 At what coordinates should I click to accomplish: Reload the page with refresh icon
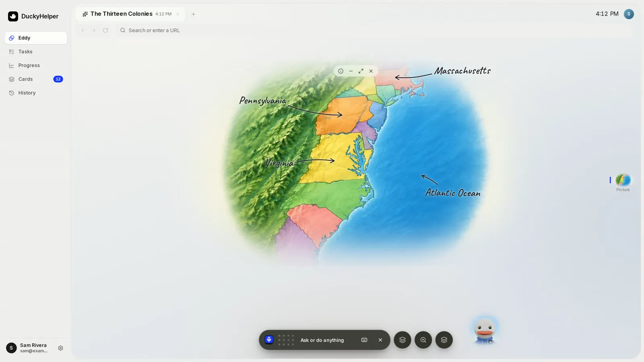click(x=105, y=30)
